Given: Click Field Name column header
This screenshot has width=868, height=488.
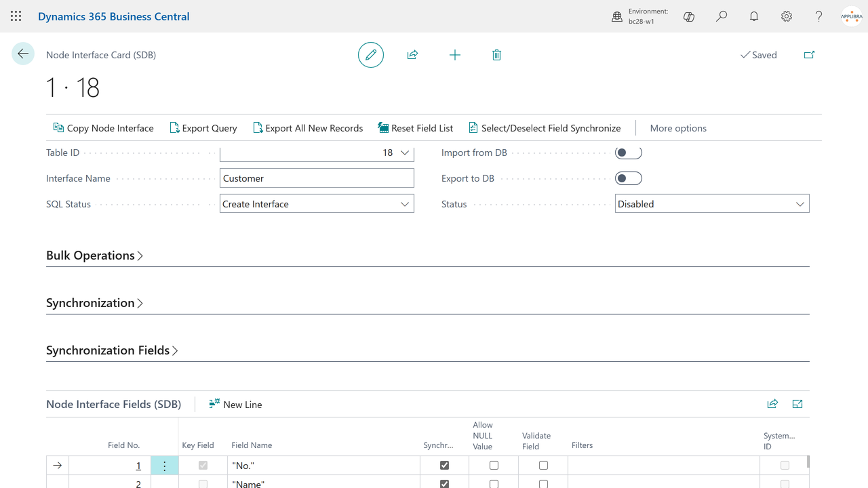Looking at the screenshot, I should point(252,445).
